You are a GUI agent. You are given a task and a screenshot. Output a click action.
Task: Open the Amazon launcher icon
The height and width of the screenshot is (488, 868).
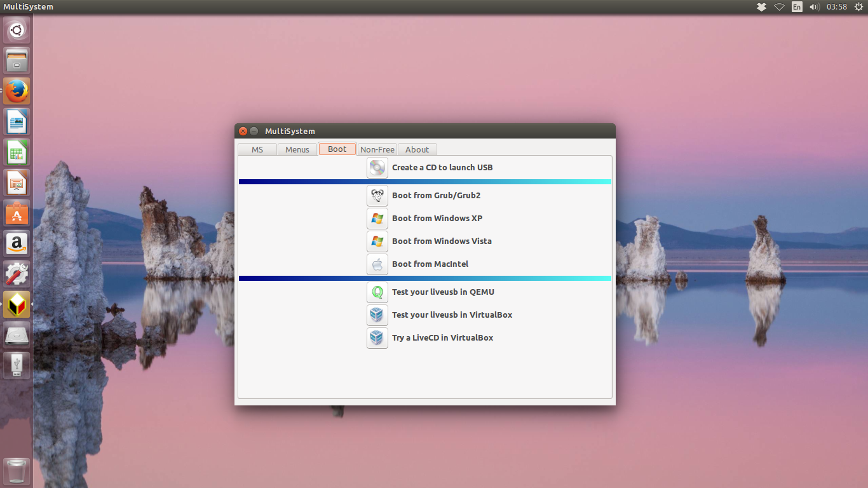coord(17,244)
